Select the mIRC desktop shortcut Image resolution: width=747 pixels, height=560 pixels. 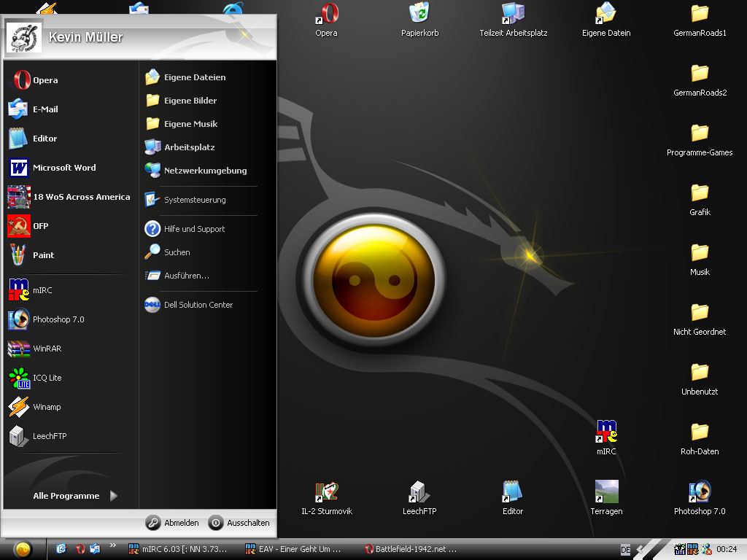(606, 437)
